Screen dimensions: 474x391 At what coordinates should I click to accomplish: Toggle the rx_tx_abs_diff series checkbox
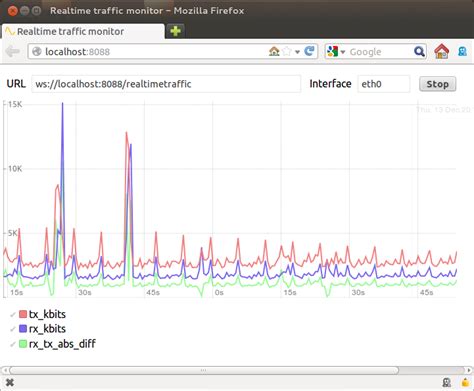(13, 344)
